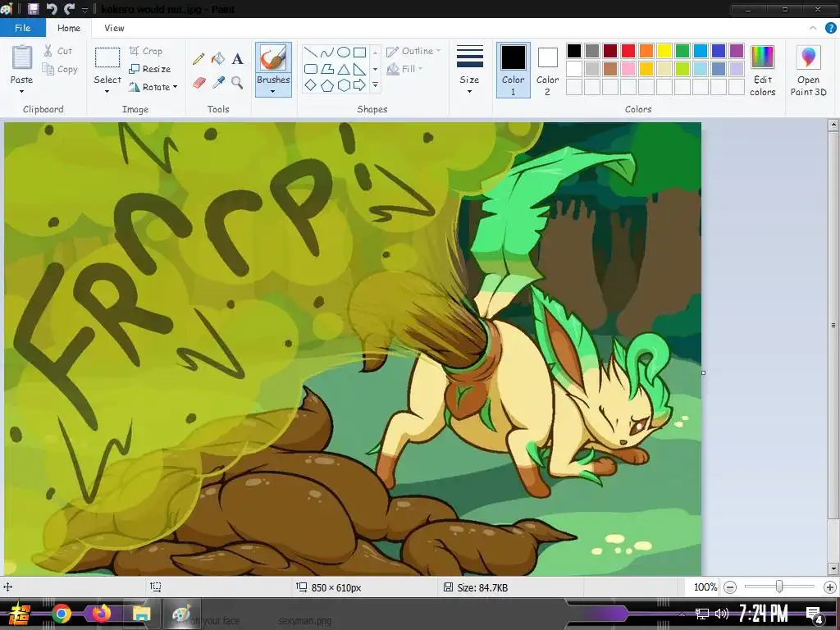This screenshot has width=840, height=630.
Task: Expand the Paste dropdown arrow
Action: [21, 92]
